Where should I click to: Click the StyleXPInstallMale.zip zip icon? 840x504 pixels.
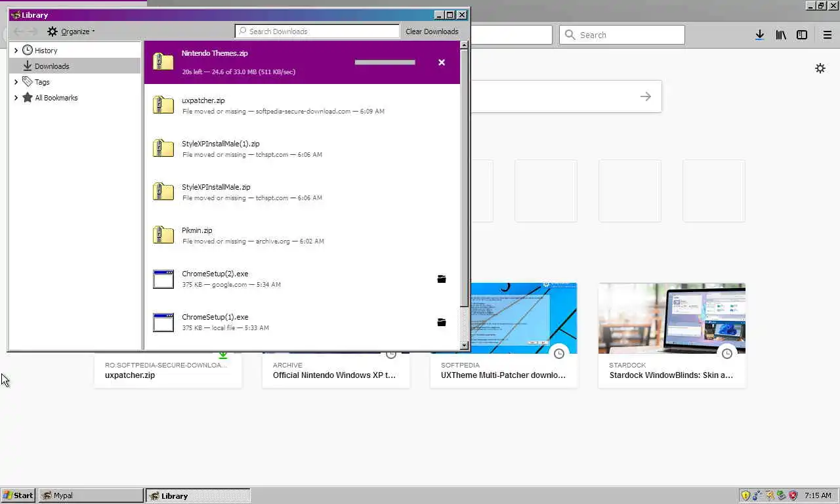coord(163,192)
